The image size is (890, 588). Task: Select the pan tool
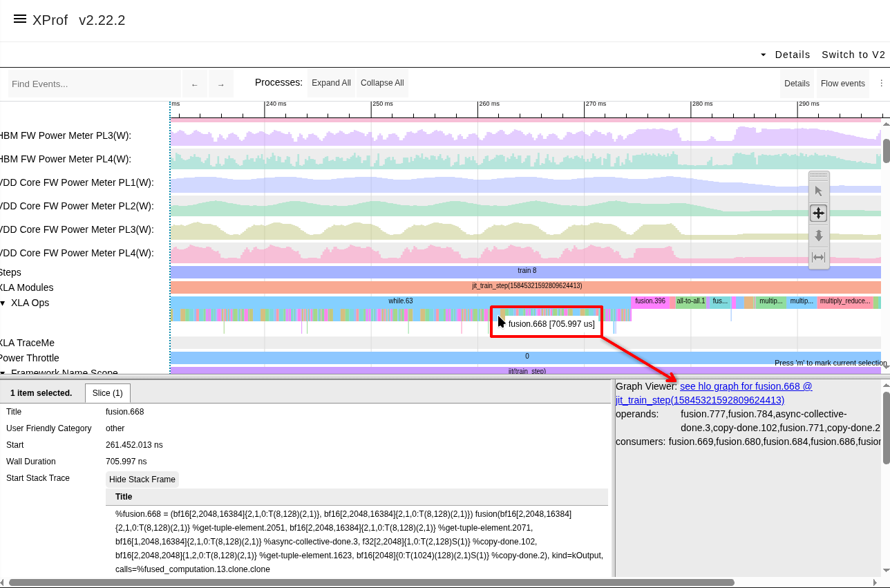[x=819, y=213]
